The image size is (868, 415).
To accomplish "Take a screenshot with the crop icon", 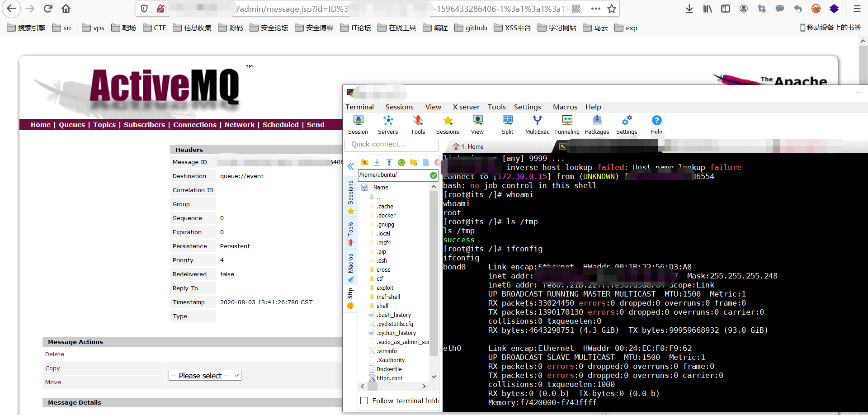I will 762,9.
